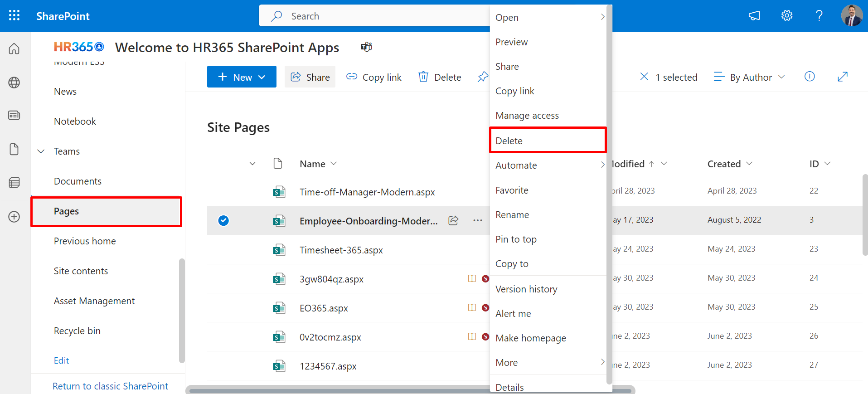Viewport: 868px width, 394px height.
Task: Click the left navigation vertical scrollbar
Action: tap(182, 311)
